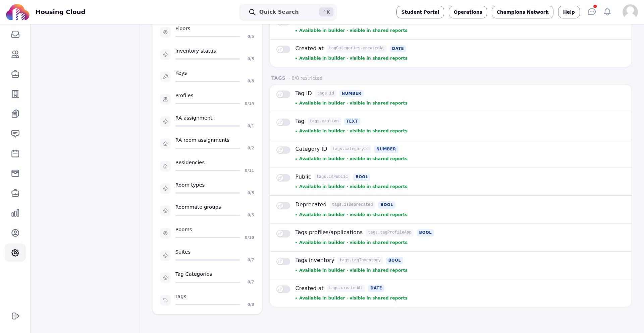Open the calendar icon in the sidebar
This screenshot has width=644, height=333.
click(15, 153)
